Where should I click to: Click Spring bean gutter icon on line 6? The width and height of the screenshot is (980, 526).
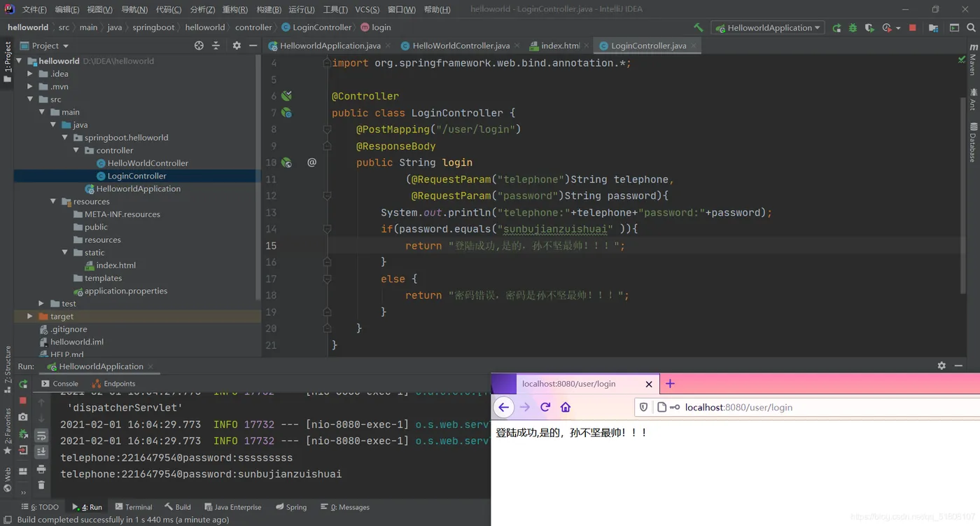click(x=286, y=96)
